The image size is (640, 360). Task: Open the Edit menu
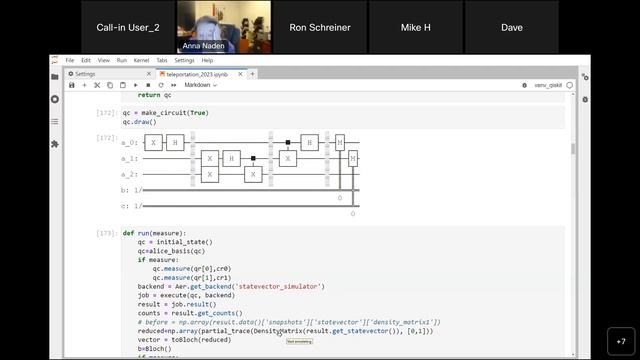(x=86, y=60)
